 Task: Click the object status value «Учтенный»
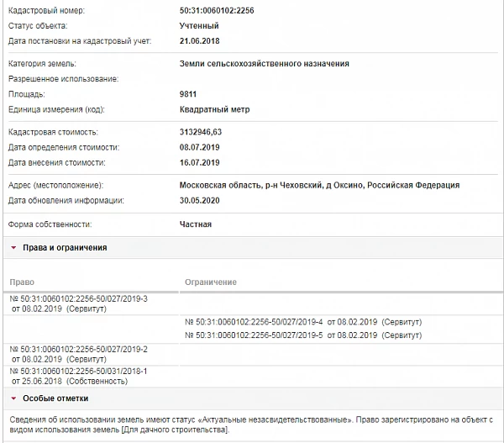[200, 25]
